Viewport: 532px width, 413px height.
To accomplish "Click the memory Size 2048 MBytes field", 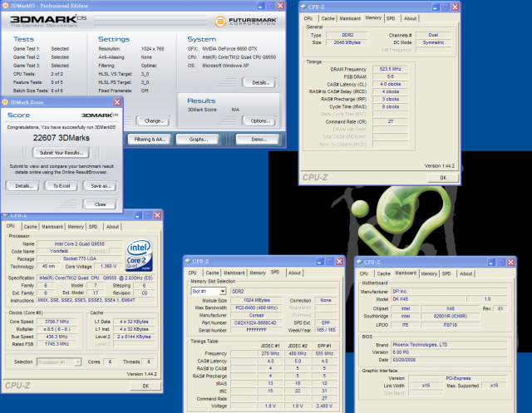I will click(347, 42).
